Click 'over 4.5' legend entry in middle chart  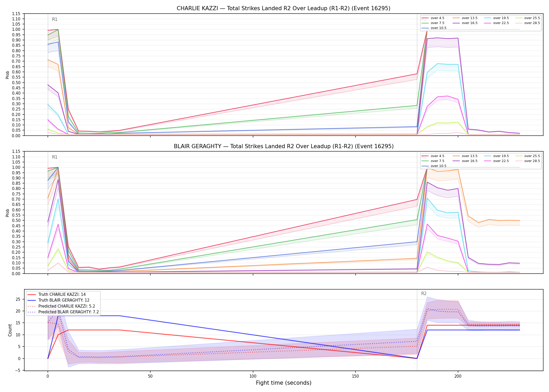tap(433, 156)
